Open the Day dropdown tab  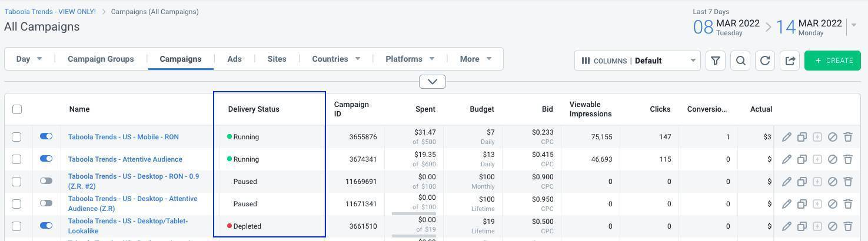[29, 59]
